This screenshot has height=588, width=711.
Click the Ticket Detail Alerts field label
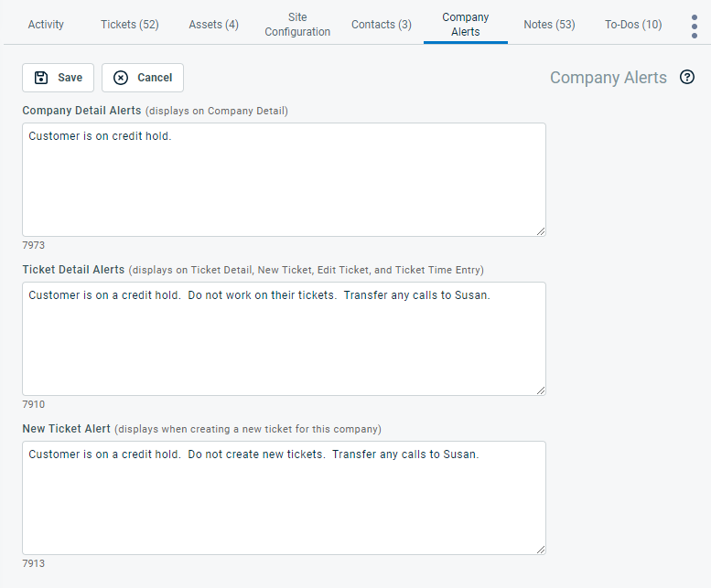tap(73, 270)
